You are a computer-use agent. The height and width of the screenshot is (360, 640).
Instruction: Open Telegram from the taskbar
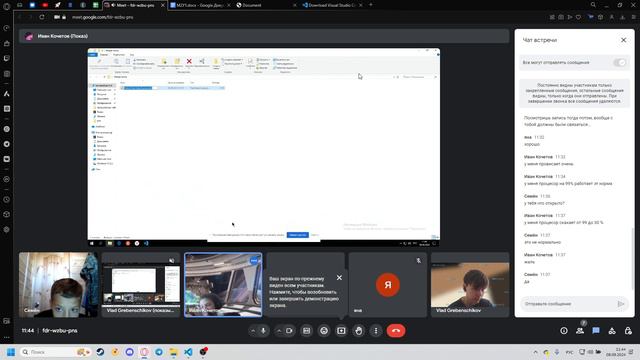pyautogui.click(x=159, y=352)
